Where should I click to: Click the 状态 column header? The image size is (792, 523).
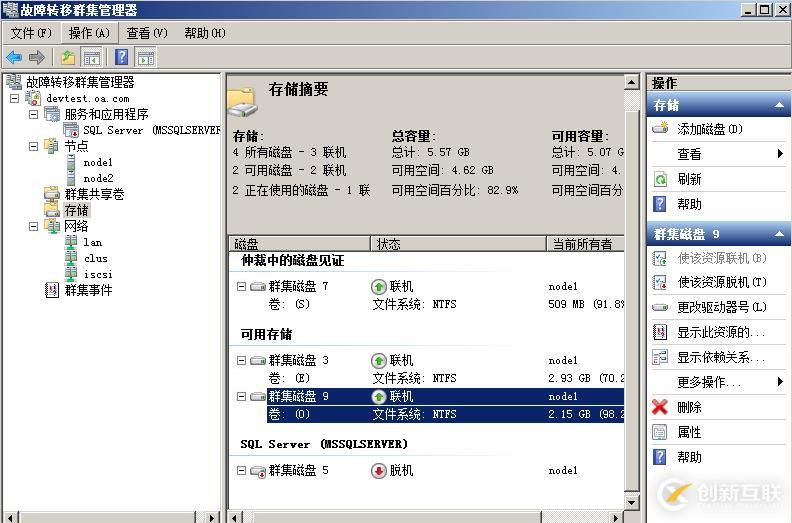(x=458, y=244)
